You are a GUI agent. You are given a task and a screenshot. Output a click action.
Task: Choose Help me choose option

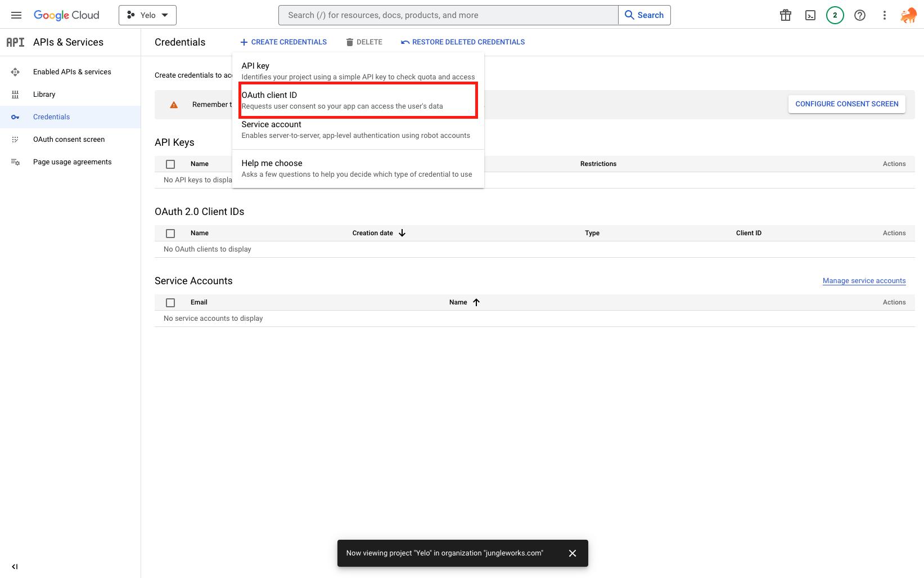(358, 168)
